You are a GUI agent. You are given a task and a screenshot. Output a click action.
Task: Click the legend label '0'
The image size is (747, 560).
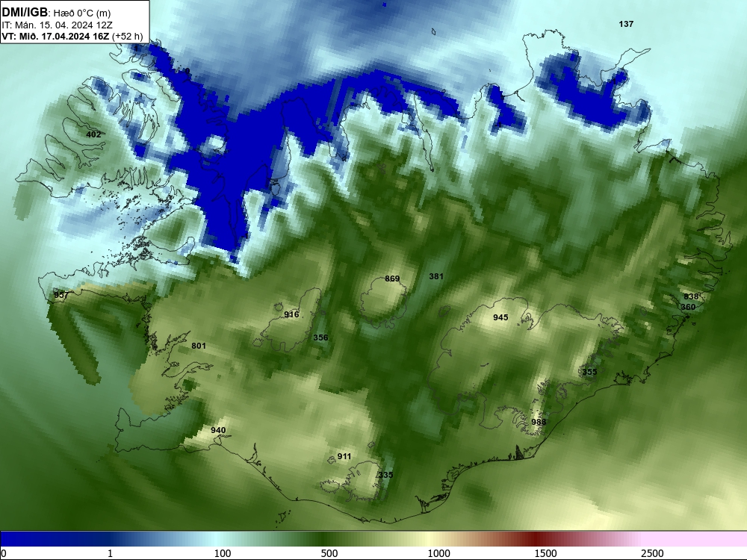[4, 553]
